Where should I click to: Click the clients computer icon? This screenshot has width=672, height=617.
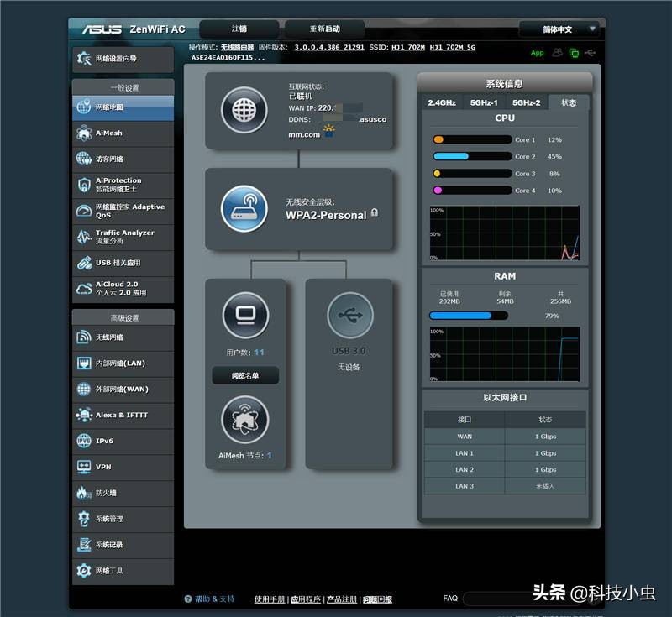click(245, 316)
